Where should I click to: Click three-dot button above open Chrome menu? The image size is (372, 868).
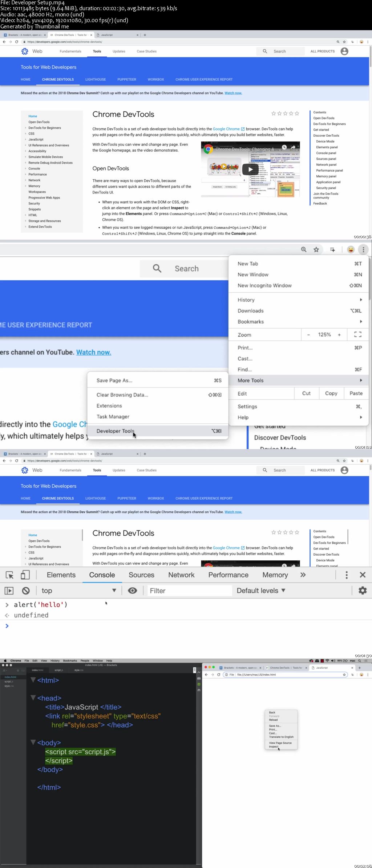click(x=363, y=249)
